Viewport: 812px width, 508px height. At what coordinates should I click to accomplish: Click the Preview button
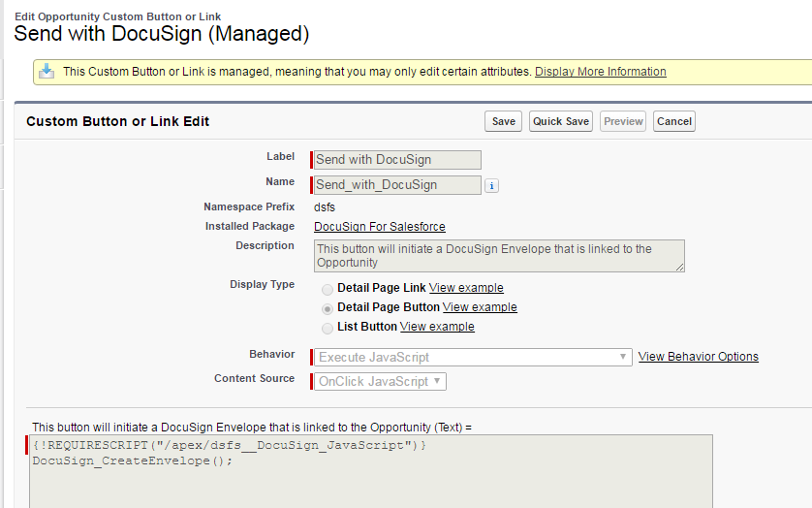coord(623,121)
